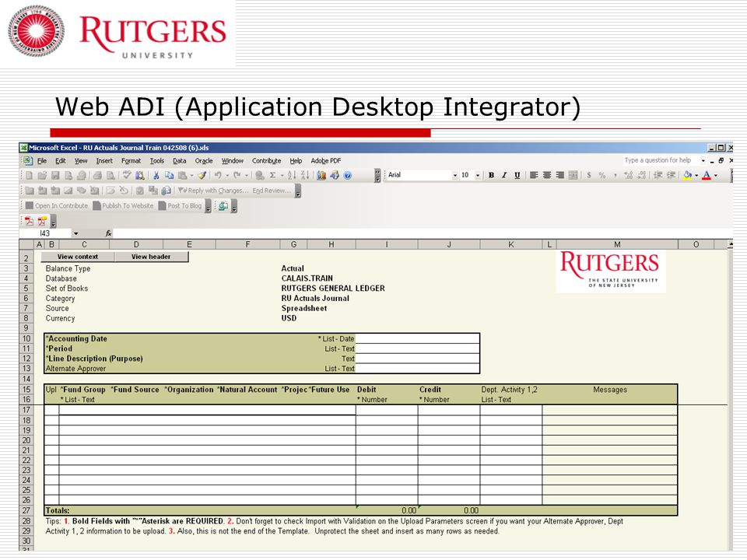Click the Align Left icon
The width and height of the screenshot is (747, 560).
coord(534,175)
